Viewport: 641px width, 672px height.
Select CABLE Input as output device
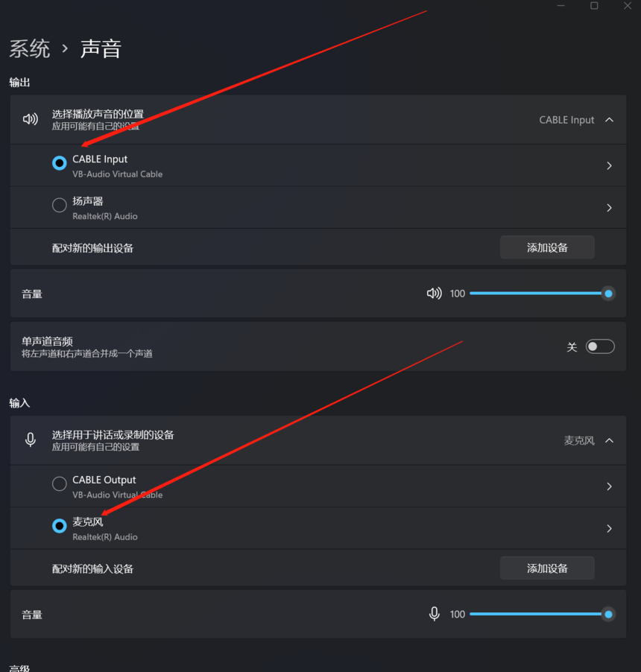click(59, 163)
